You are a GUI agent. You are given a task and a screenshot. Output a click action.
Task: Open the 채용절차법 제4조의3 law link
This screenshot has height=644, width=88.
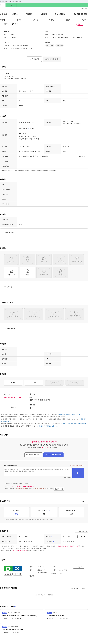pyautogui.click(x=70, y=414)
